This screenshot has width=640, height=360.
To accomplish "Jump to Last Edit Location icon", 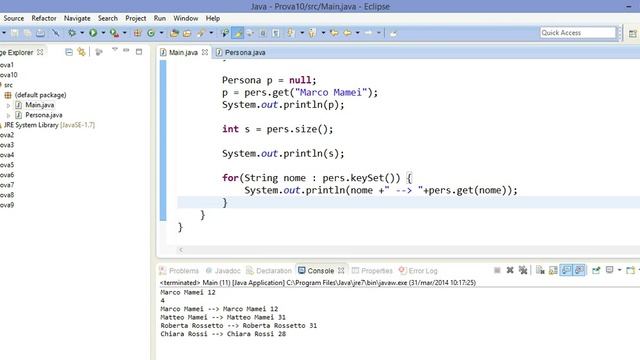I will coord(334,33).
